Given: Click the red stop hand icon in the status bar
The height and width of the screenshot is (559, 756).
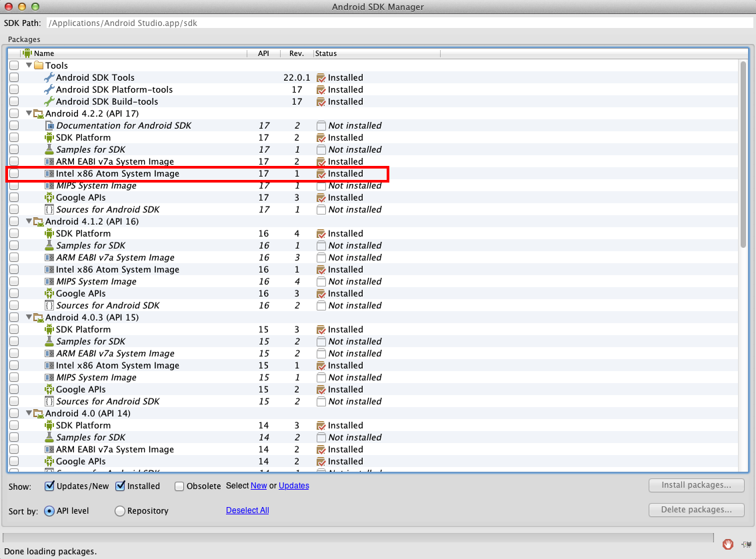Looking at the screenshot, I should point(728,544).
